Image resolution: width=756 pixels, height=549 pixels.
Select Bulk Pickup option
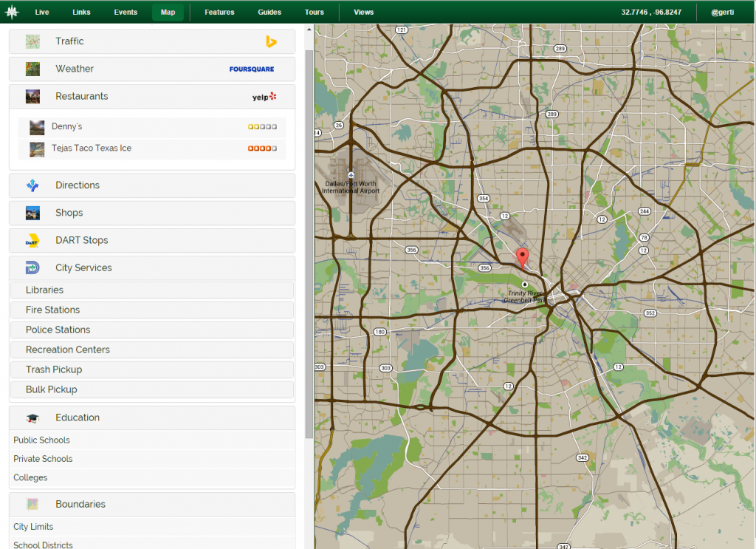click(x=51, y=389)
